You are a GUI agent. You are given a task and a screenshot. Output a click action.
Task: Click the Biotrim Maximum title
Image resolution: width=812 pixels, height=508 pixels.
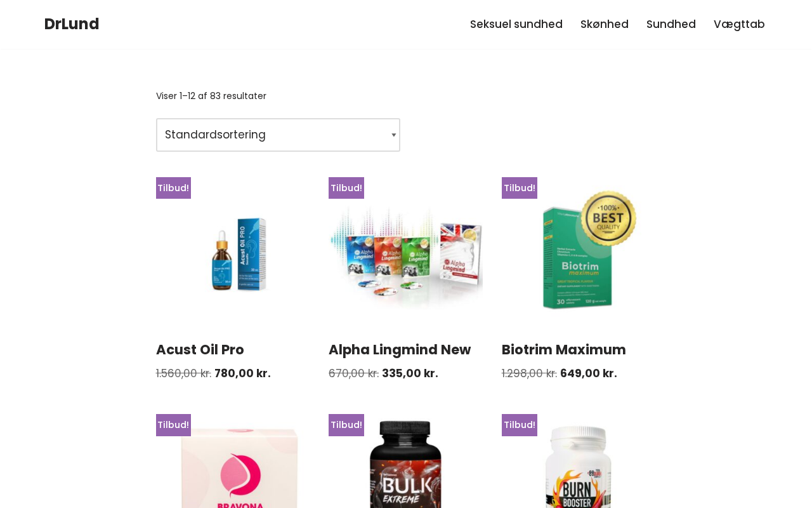(x=564, y=349)
